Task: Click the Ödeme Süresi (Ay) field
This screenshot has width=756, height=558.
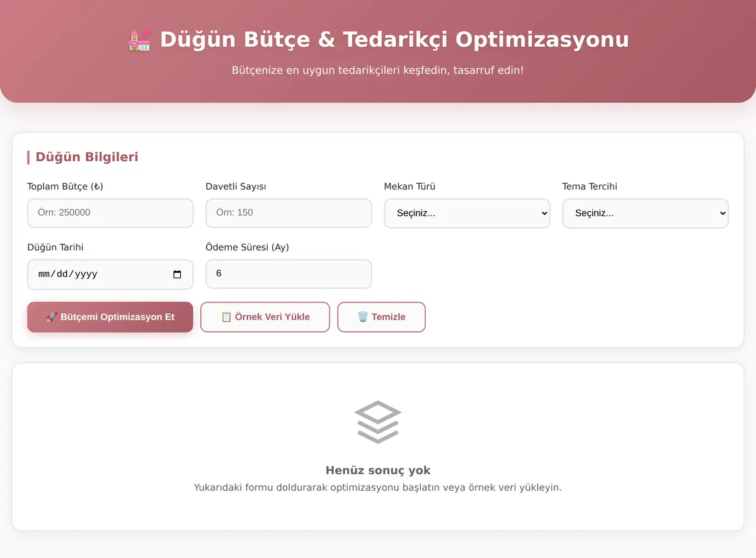Action: tap(289, 274)
